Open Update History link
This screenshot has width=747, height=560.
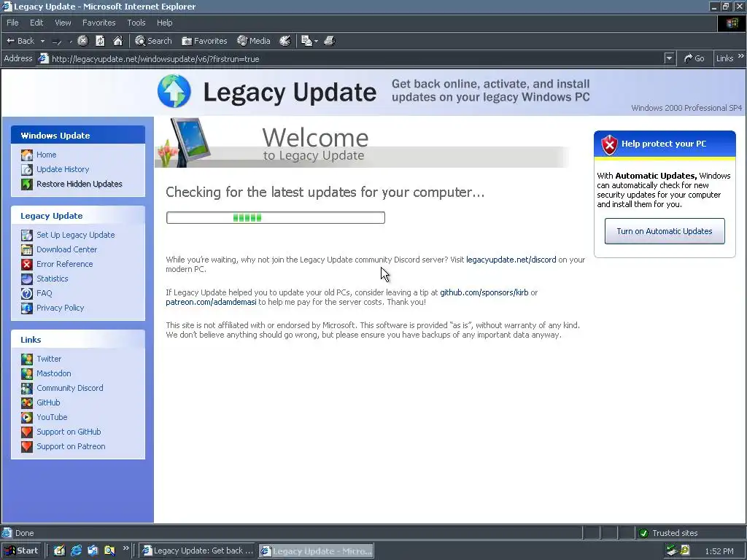63,169
